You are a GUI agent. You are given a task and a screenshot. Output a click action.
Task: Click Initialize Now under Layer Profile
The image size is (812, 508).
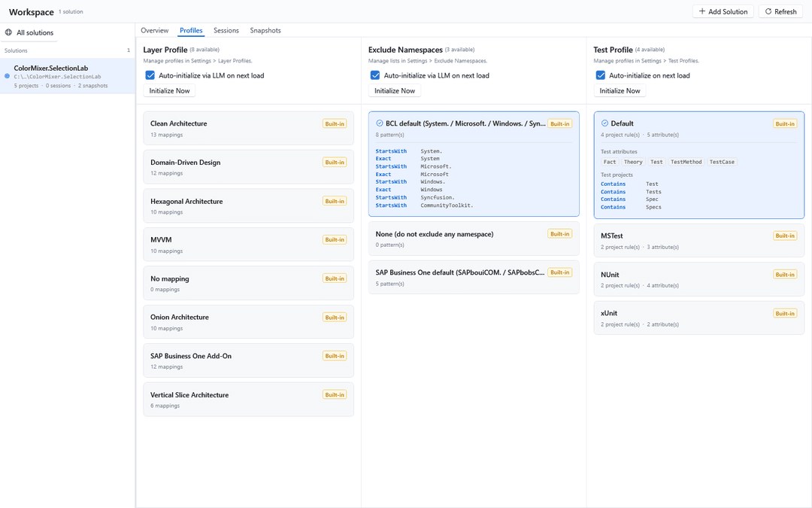point(169,91)
